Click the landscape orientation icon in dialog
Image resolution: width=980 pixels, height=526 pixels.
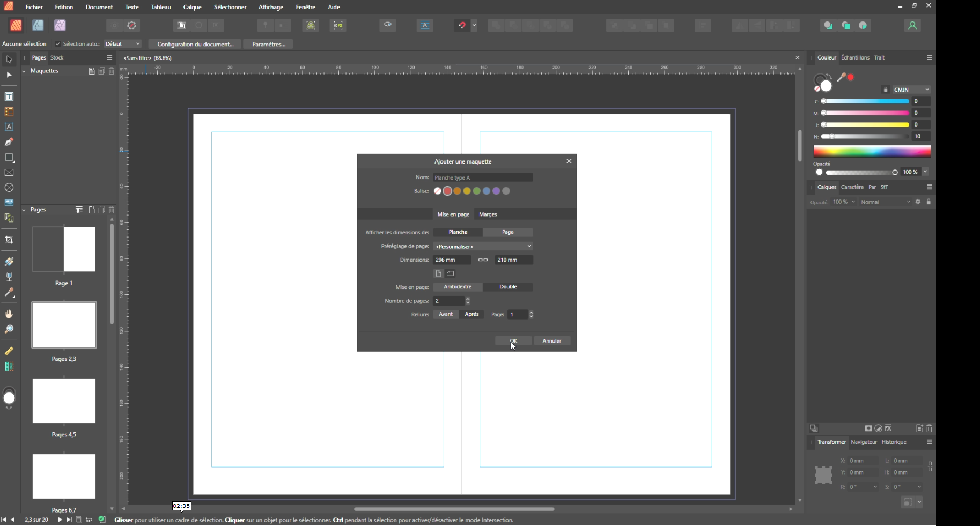point(451,273)
